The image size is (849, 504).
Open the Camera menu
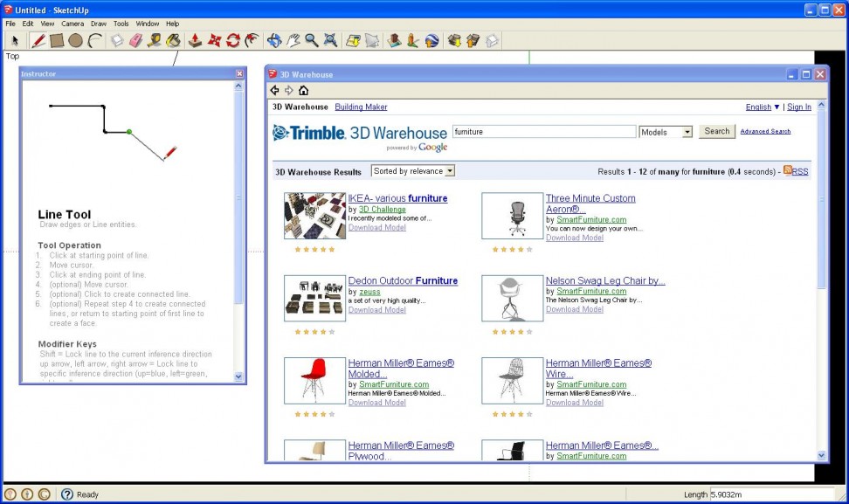(x=72, y=24)
